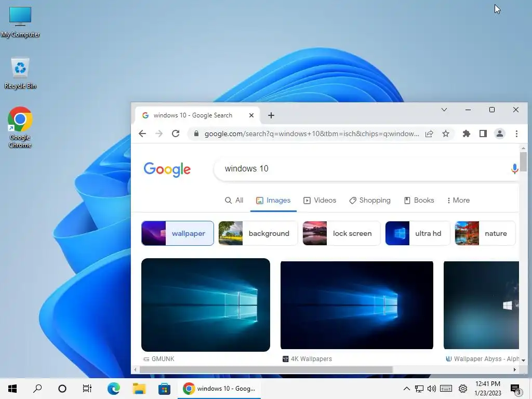The image size is (532, 399).
Task: Show hidden system tray icons
Action: (406, 389)
